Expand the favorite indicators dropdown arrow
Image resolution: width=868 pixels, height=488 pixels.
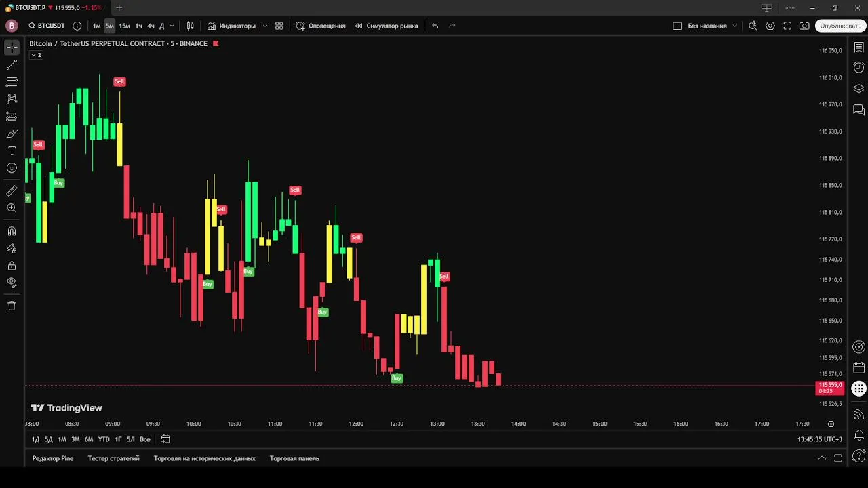click(x=264, y=26)
